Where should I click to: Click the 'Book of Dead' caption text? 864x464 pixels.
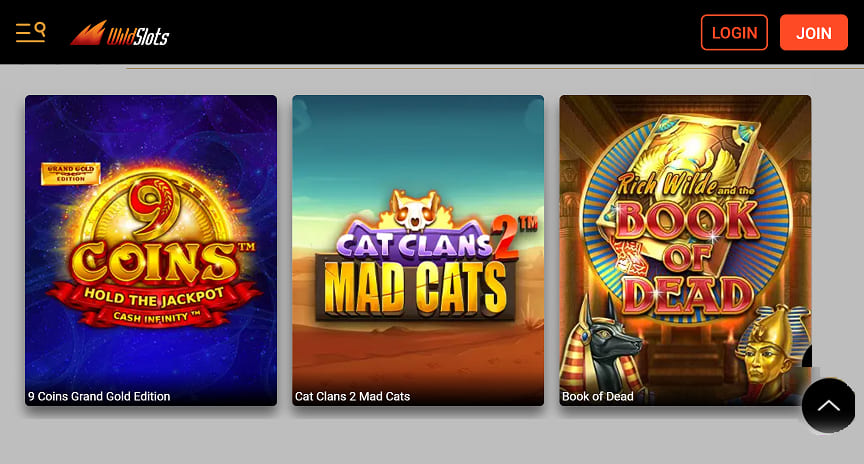598,396
